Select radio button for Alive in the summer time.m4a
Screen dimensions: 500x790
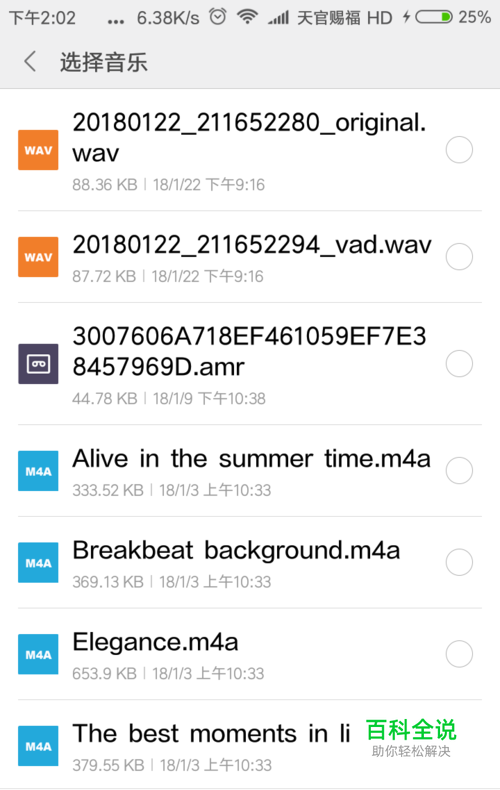click(x=459, y=470)
